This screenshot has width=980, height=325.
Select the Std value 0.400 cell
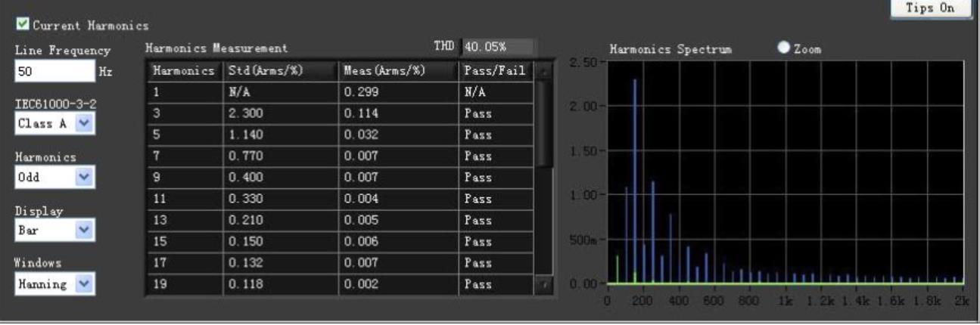click(x=280, y=178)
